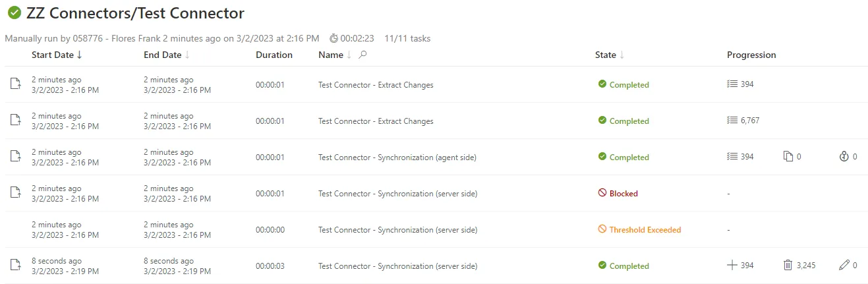Open log file icon of Blocked task row
Screen dimensions: 868x284
15,193
